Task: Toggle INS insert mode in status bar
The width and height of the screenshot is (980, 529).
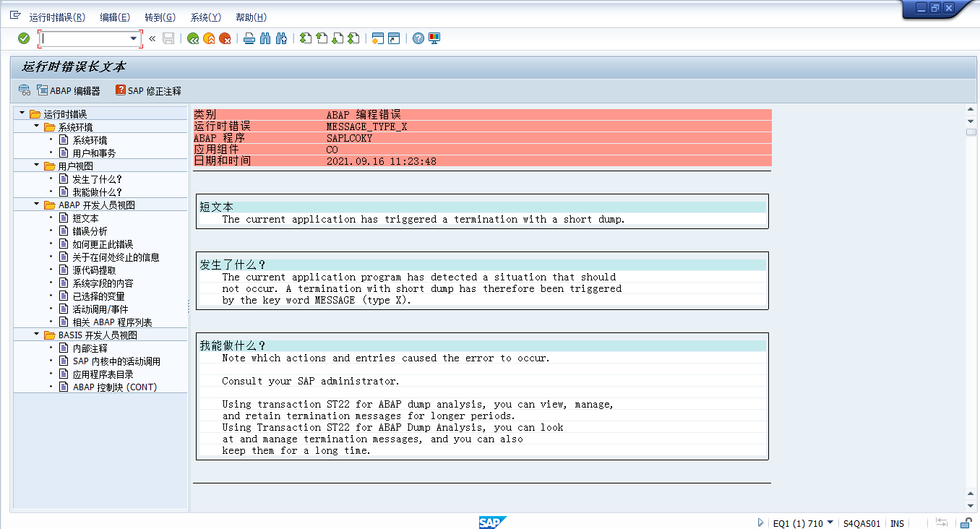Action: pos(896,522)
